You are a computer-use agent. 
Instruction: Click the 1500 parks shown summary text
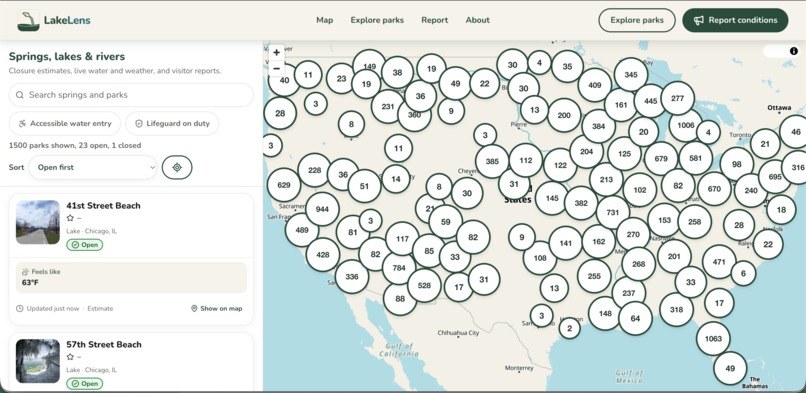click(75, 145)
